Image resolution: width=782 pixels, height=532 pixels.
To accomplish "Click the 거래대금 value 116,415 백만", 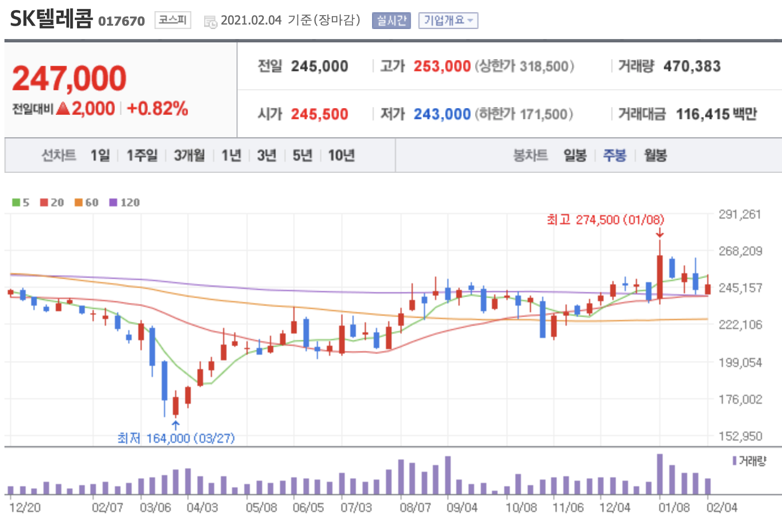I will (x=717, y=114).
